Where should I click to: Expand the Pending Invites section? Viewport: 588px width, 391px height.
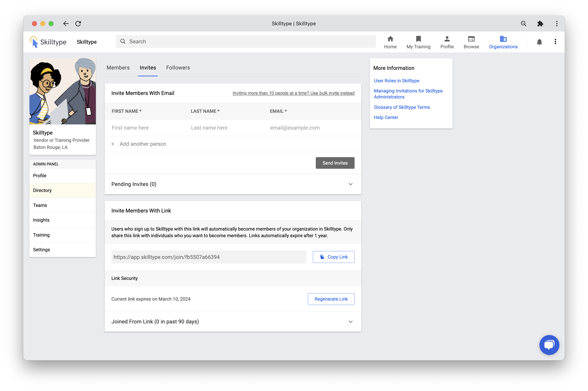[x=350, y=184]
